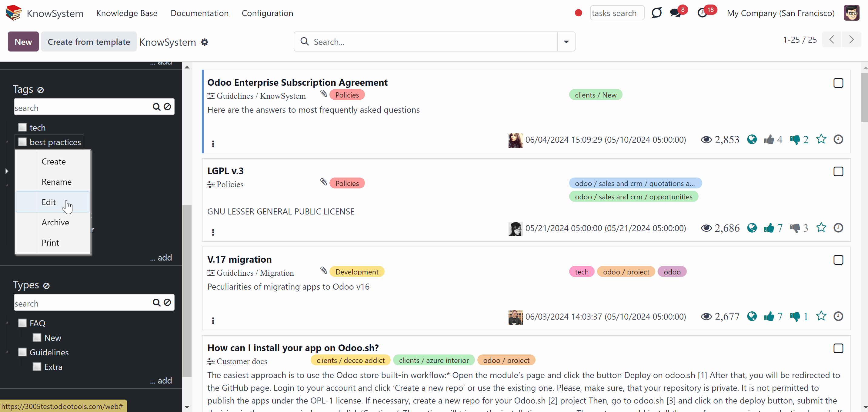Focus the tasks search input field

[x=617, y=13]
